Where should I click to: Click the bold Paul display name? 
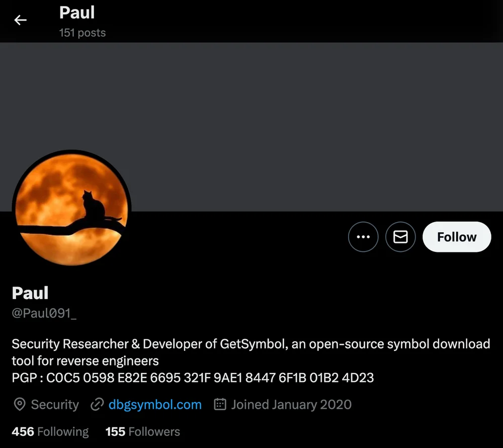pos(30,293)
